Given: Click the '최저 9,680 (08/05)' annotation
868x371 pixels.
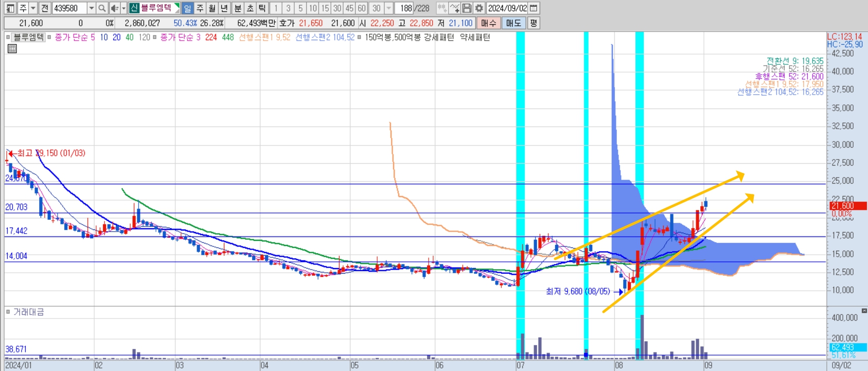Looking at the screenshot, I should pyautogui.click(x=578, y=291).
